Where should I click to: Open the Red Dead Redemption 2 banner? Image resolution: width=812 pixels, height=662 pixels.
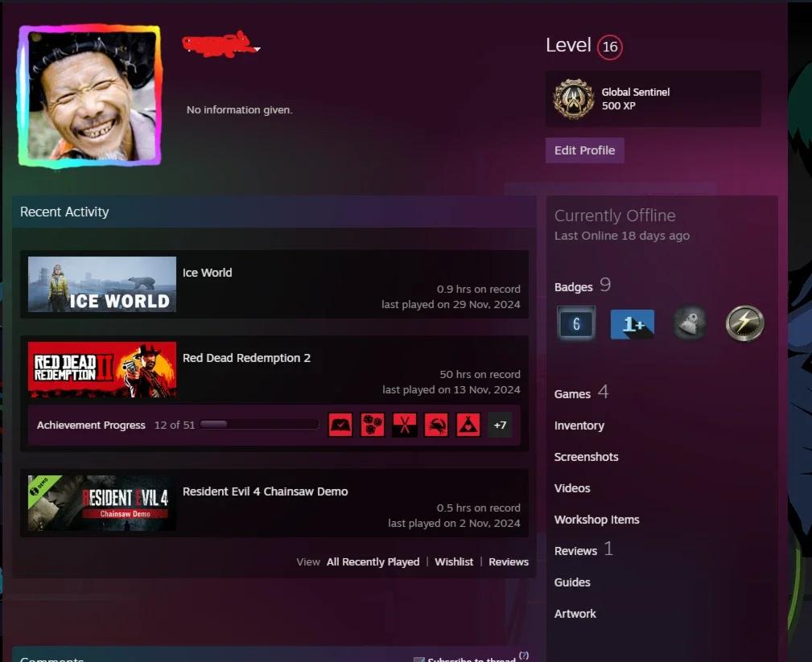102,369
